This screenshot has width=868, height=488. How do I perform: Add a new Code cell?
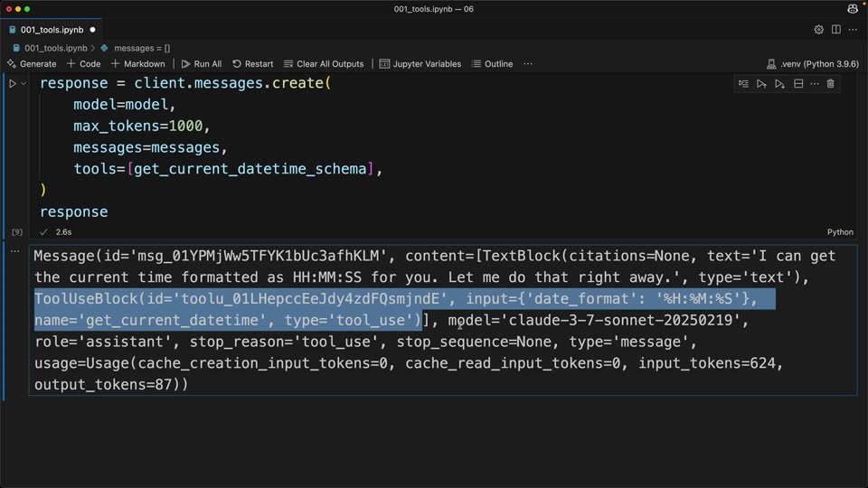[83, 64]
